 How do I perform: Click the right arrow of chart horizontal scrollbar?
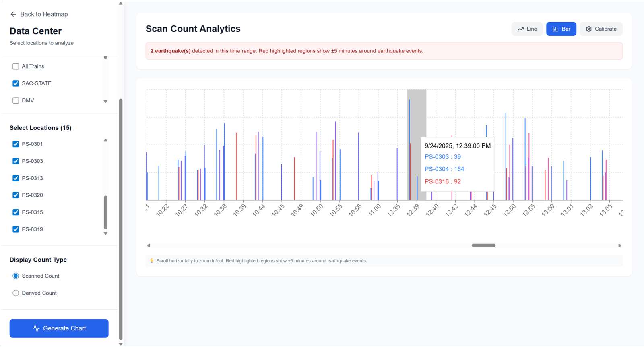click(620, 245)
